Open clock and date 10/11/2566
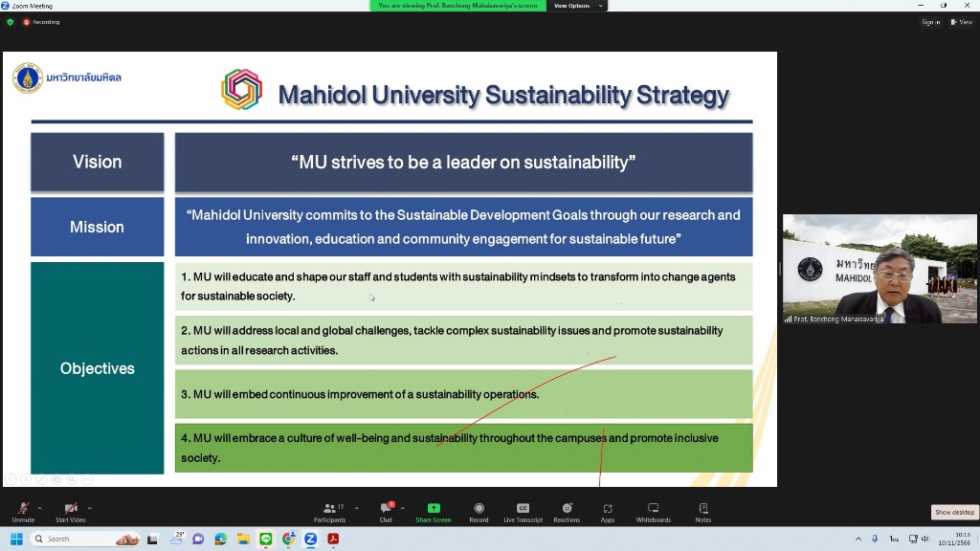The image size is (980, 551). [x=954, y=539]
